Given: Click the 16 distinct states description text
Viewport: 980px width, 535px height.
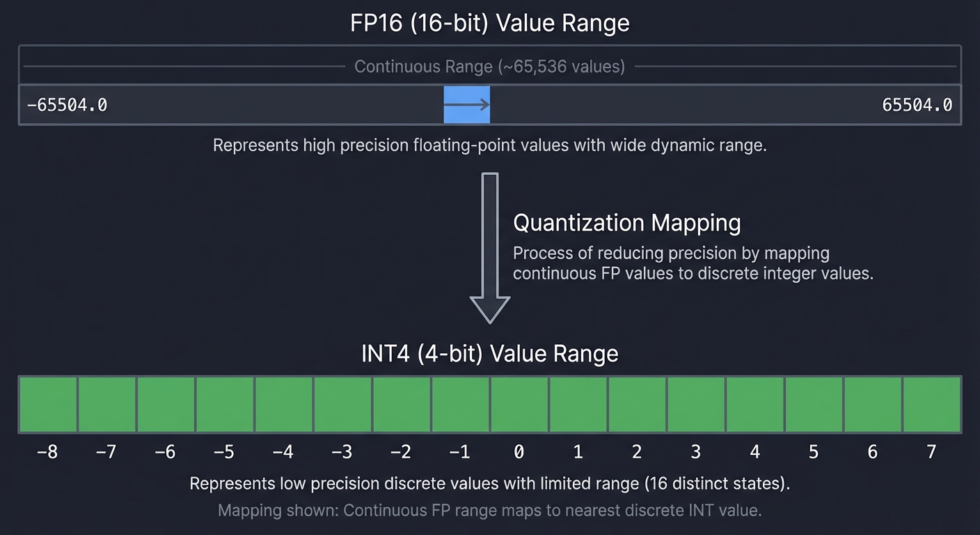Looking at the screenshot, I should [x=489, y=483].
